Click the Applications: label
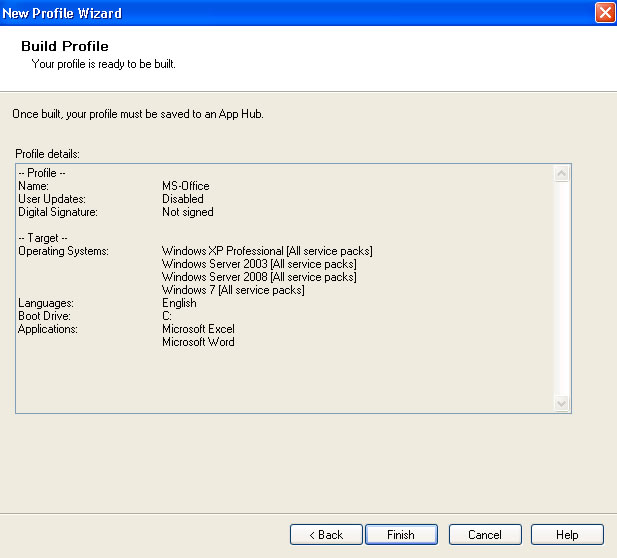Screen dimensions: 617x558 point(48,329)
